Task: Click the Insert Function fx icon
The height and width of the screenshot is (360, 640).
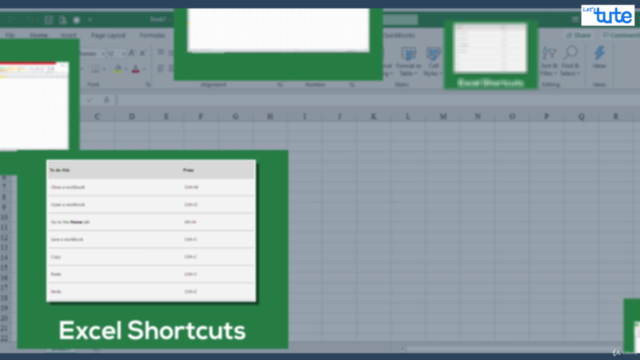Action: [107, 100]
